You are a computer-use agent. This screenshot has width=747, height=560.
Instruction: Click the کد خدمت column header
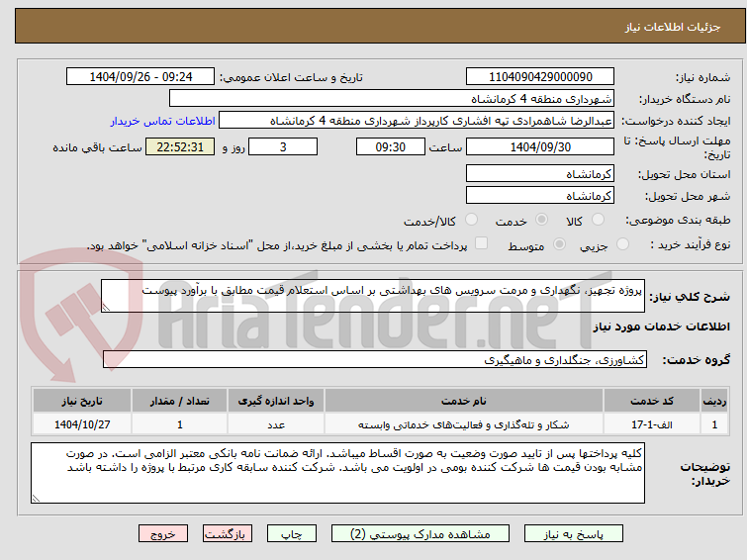coord(652,401)
